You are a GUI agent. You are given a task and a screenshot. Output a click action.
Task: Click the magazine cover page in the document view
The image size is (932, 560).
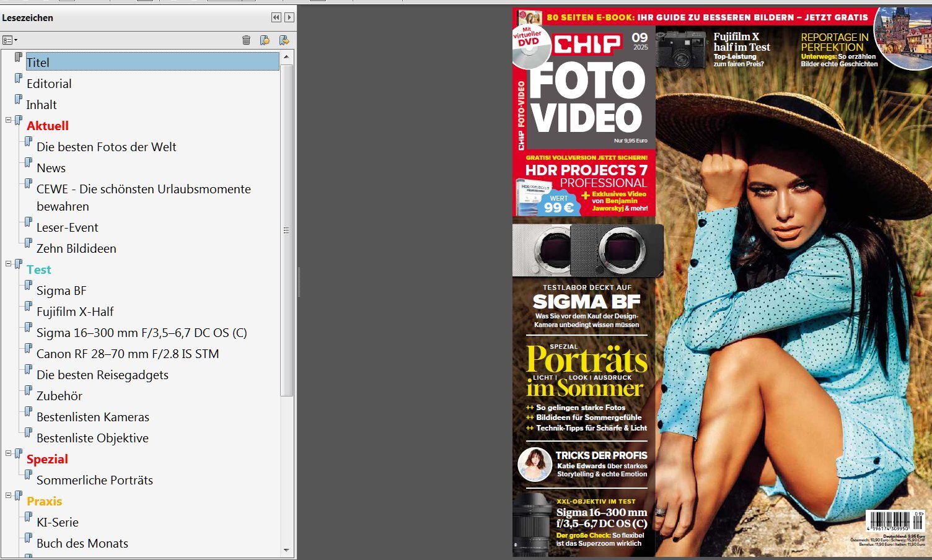722,282
